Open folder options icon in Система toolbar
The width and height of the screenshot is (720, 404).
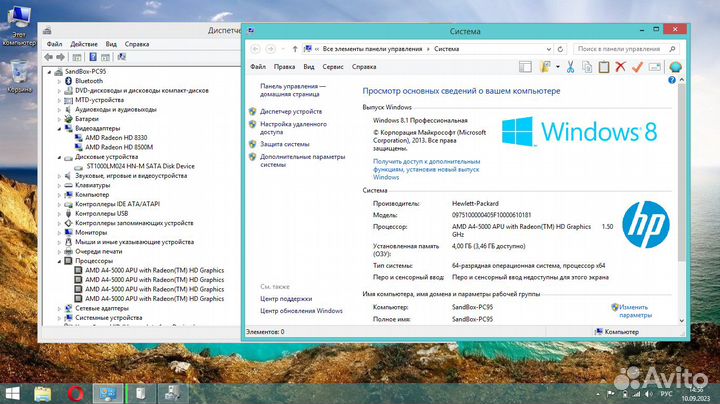[x=546, y=67]
